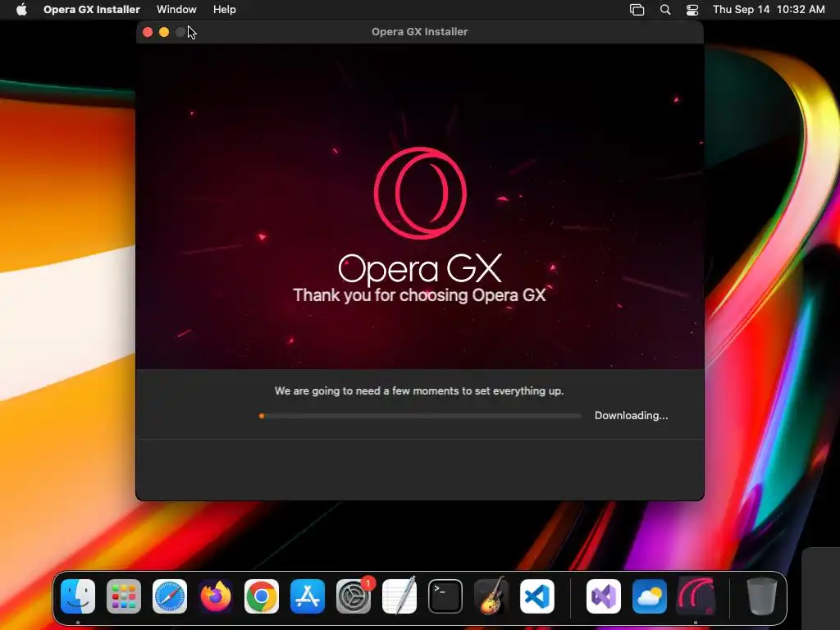
Task: Open Stage Manager window icon in menu bar
Action: point(637,10)
